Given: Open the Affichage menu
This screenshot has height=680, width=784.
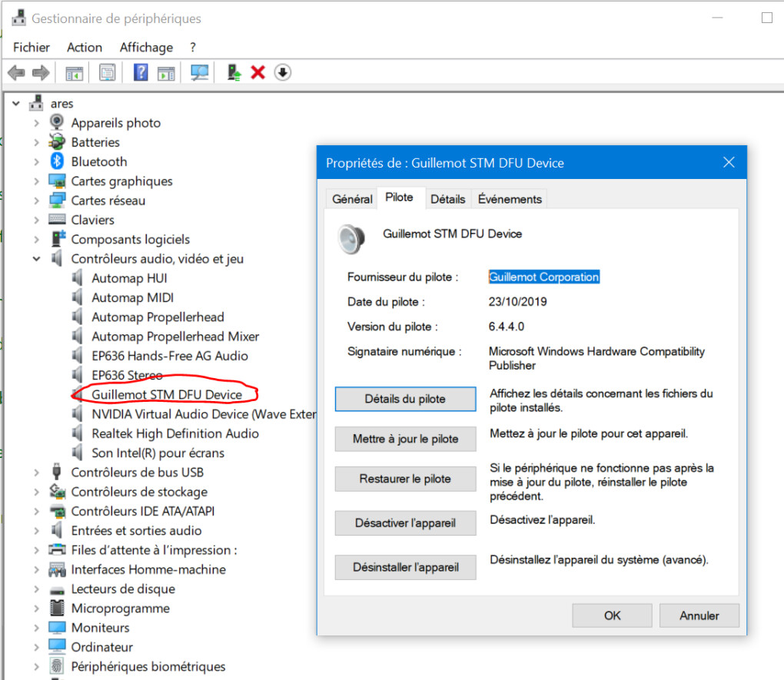Looking at the screenshot, I should (146, 48).
